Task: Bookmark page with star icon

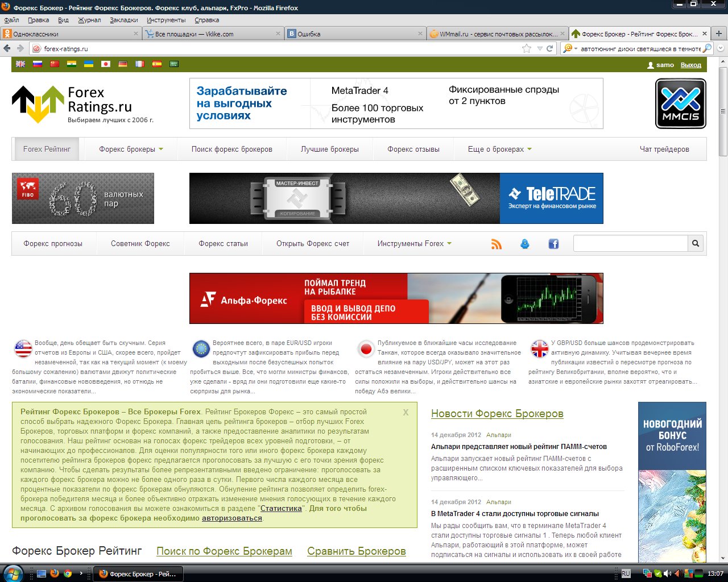Action: 527,48
